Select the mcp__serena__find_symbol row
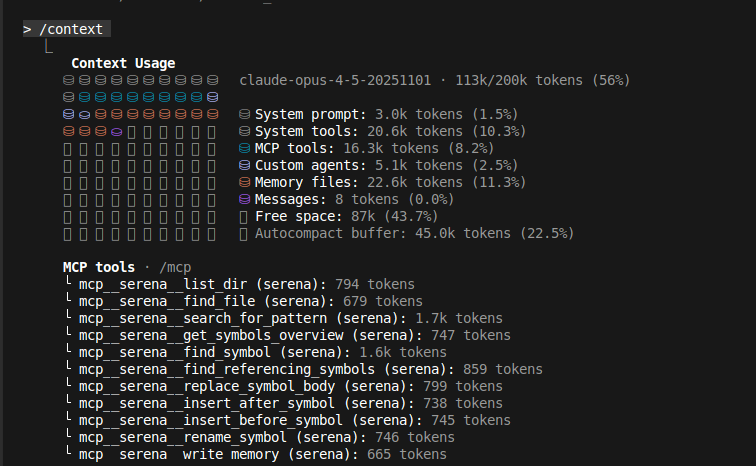Viewport: 756px width, 466px height. [x=255, y=352]
